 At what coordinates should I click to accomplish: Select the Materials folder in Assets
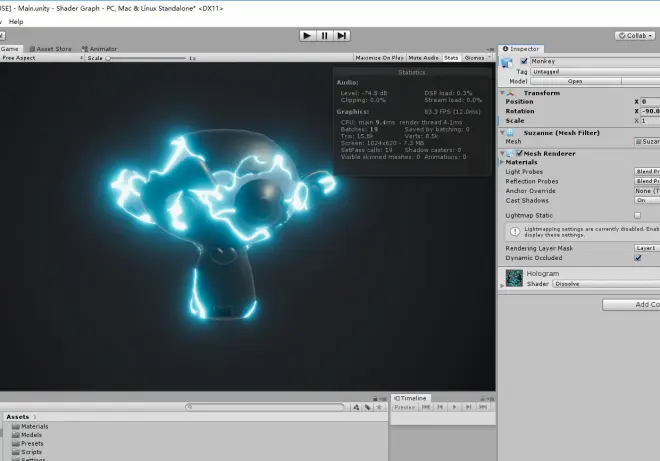click(x=30, y=426)
